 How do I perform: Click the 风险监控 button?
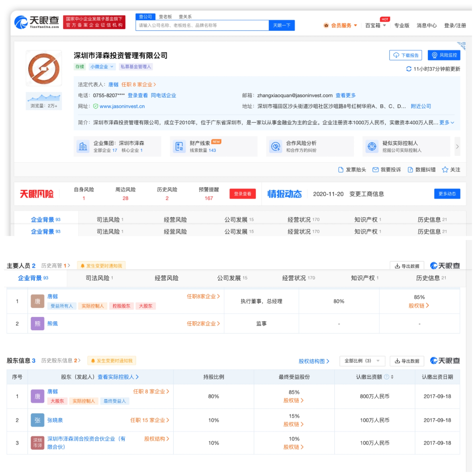tap(444, 55)
